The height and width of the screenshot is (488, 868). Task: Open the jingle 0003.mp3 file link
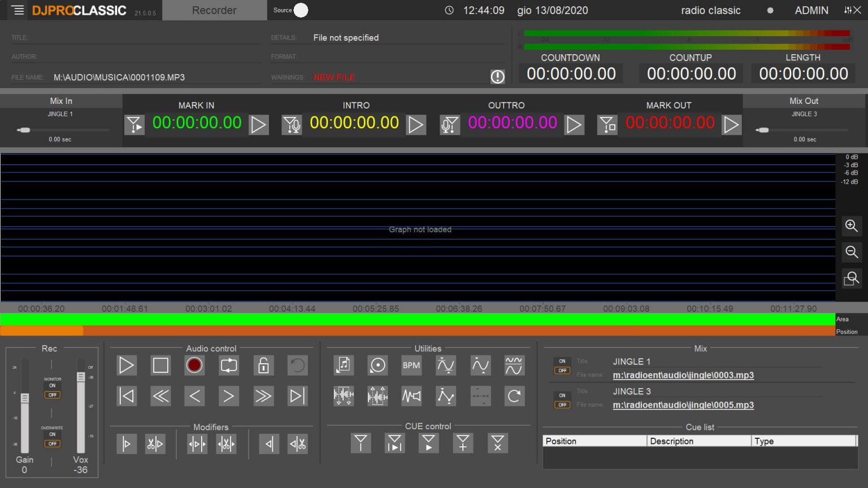(x=683, y=374)
